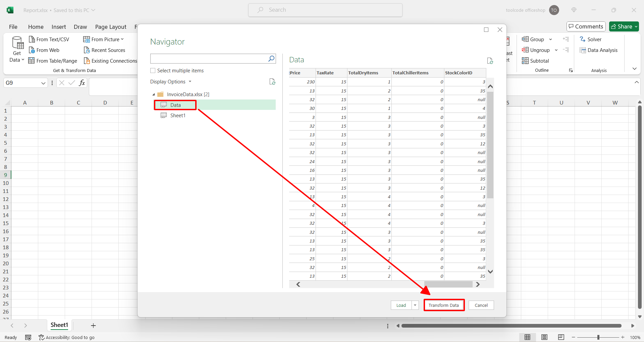644x342 pixels.
Task: Open the Share dropdown
Action: tap(636, 26)
